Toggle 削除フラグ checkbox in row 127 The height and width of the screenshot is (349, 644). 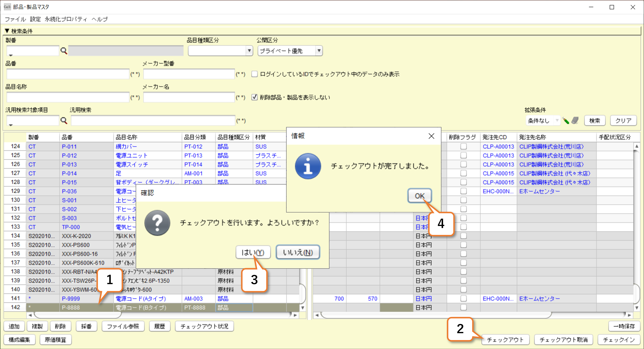tap(464, 173)
